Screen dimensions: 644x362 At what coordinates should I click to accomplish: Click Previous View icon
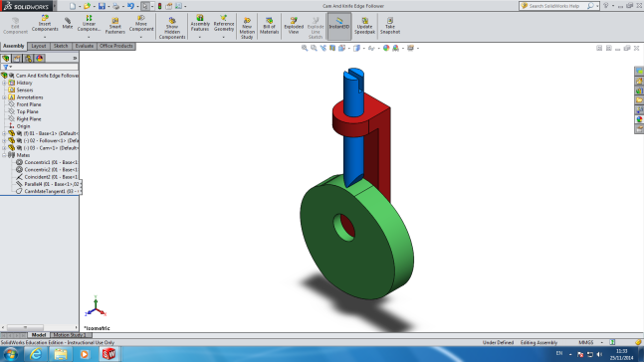pyautogui.click(x=323, y=48)
